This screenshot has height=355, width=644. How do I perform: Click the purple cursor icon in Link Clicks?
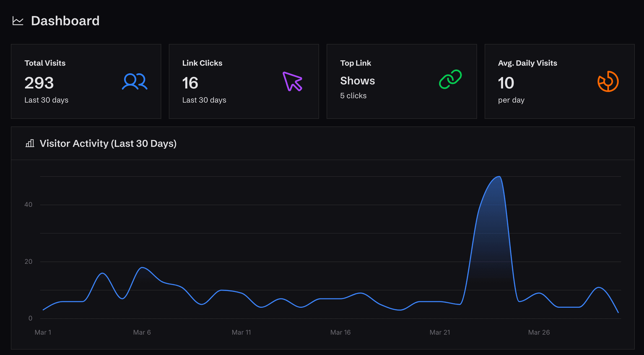click(x=292, y=81)
